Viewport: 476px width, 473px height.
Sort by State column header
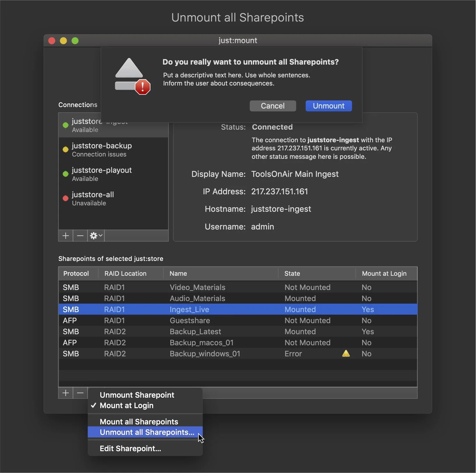click(317, 273)
